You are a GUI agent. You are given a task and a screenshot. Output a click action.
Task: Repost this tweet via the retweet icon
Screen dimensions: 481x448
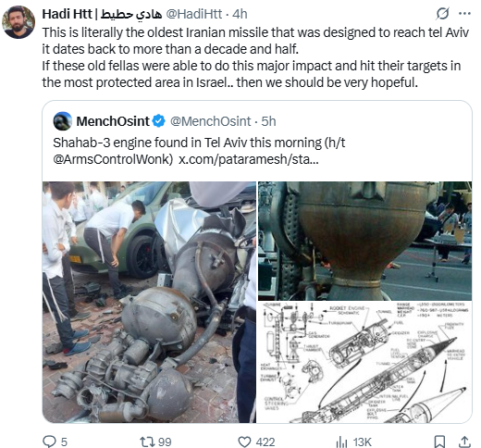tap(146, 442)
